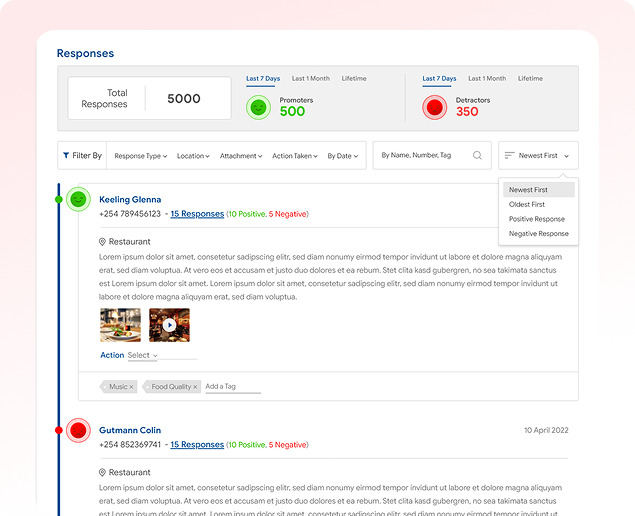Select Lifetime tab for Promoters
The height and width of the screenshot is (516, 635).
click(x=354, y=79)
